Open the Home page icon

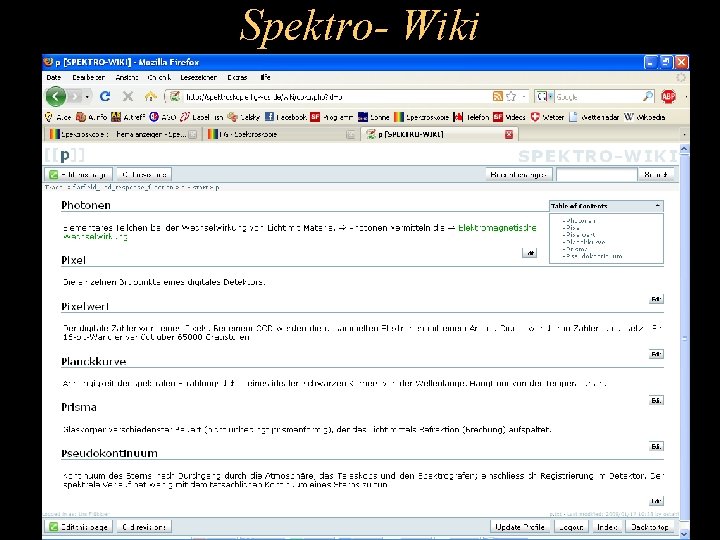point(150,96)
